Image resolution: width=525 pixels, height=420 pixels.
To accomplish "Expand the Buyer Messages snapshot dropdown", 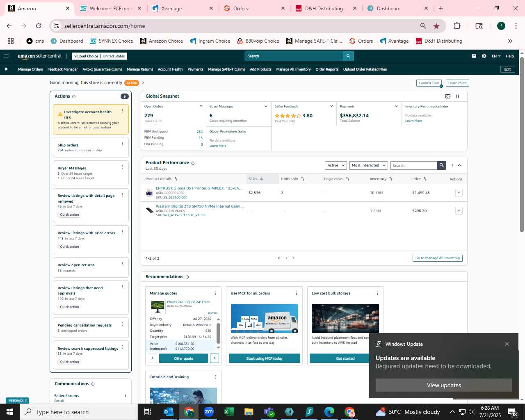I will click(266, 106).
